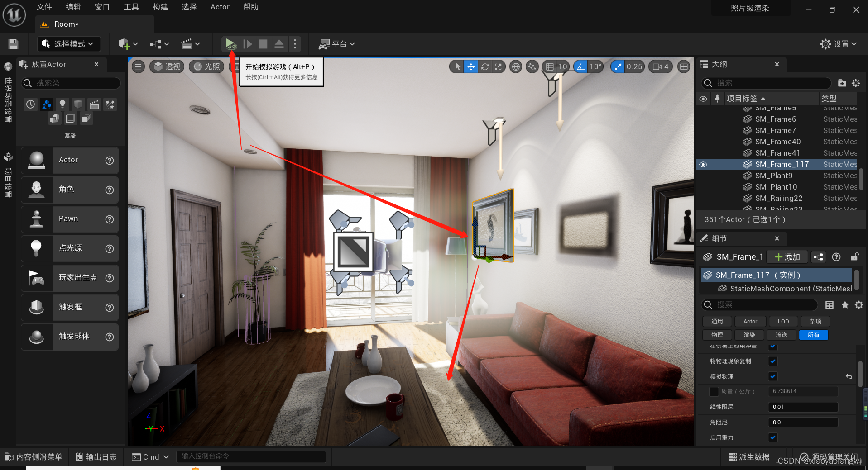The image size is (868, 470).
Task: Open the File menu
Action: click(44, 7)
